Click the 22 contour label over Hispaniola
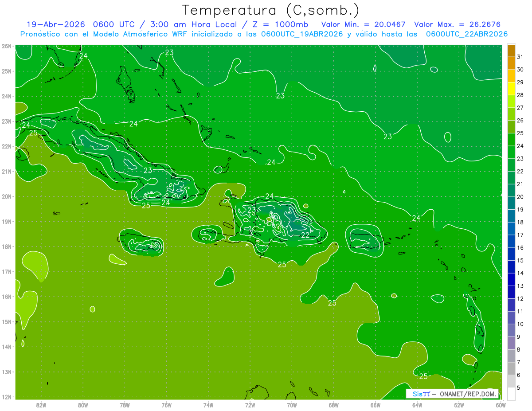 click(x=305, y=235)
